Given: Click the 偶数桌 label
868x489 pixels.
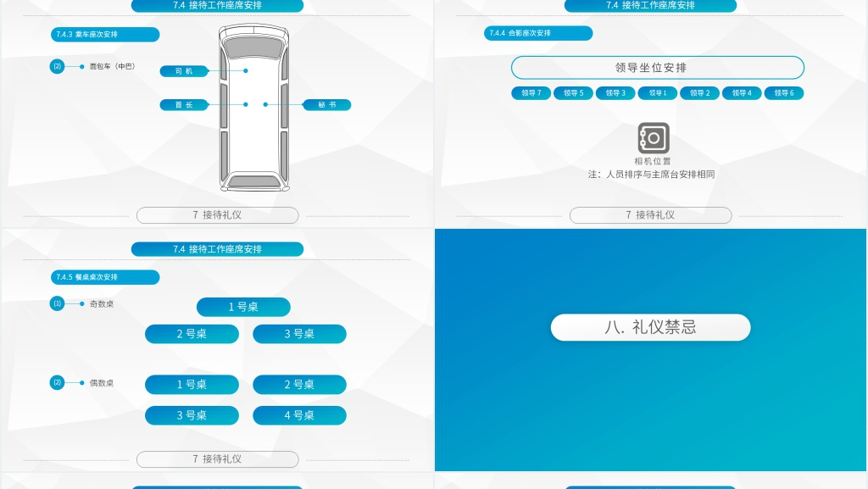Looking at the screenshot, I should [x=102, y=383].
